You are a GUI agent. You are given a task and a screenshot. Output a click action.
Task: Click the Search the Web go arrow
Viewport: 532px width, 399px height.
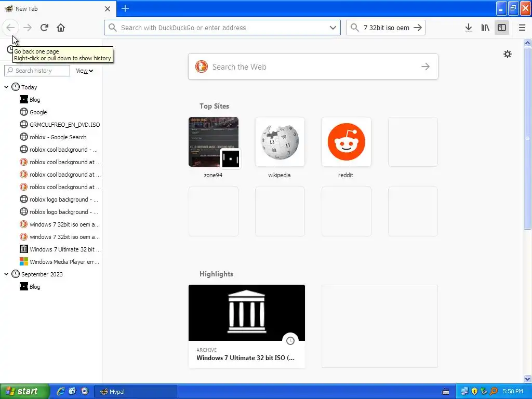[425, 66]
